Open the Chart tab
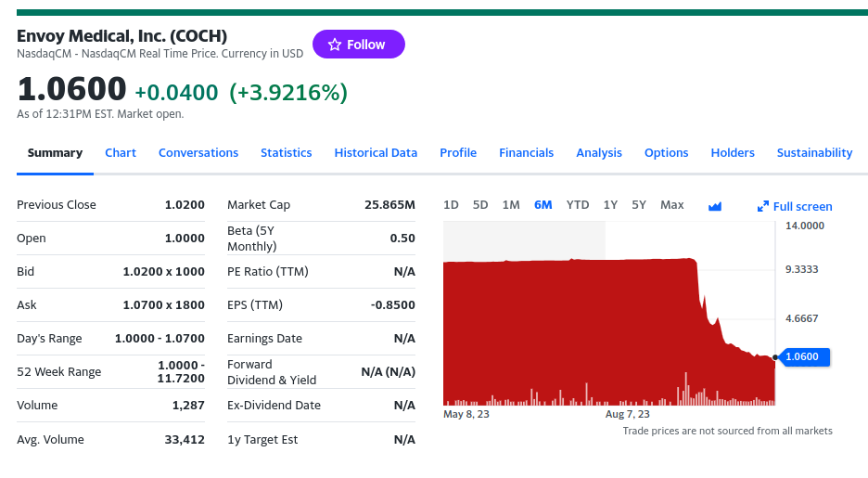Image resolution: width=868 pixels, height=478 pixels. pos(121,153)
